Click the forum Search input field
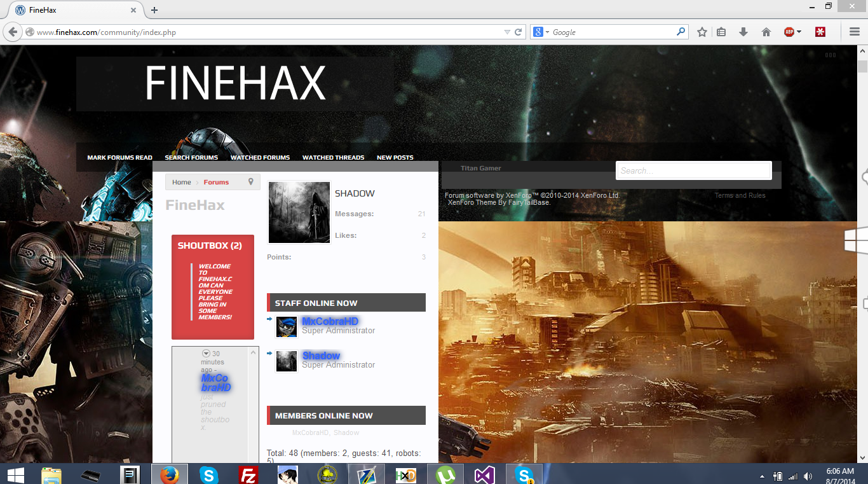This screenshot has height=484, width=868. point(693,170)
